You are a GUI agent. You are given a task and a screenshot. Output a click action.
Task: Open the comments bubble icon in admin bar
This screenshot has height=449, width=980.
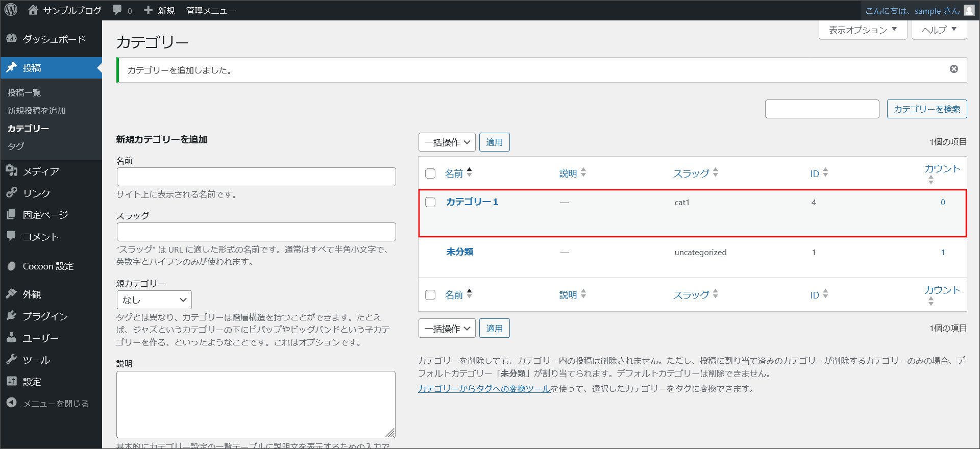(x=117, y=10)
